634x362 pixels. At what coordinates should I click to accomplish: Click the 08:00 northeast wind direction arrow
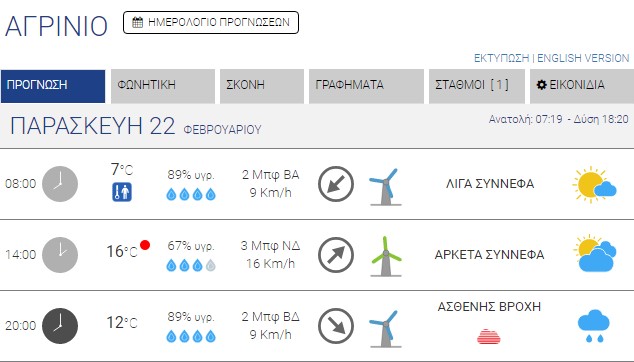click(x=336, y=184)
